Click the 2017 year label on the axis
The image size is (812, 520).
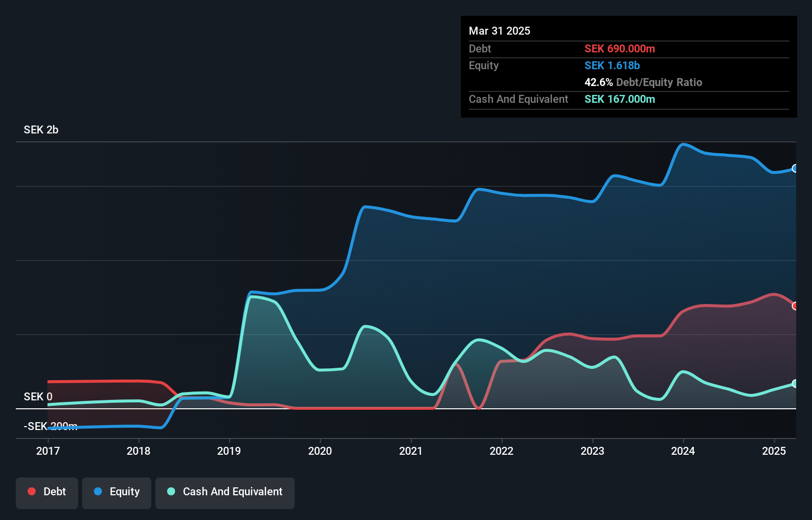48,451
